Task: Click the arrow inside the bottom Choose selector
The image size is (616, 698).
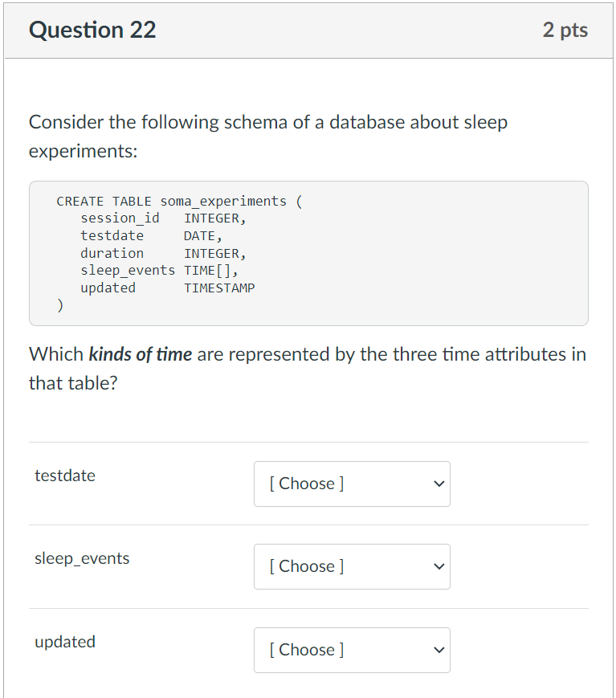Action: [x=439, y=650]
